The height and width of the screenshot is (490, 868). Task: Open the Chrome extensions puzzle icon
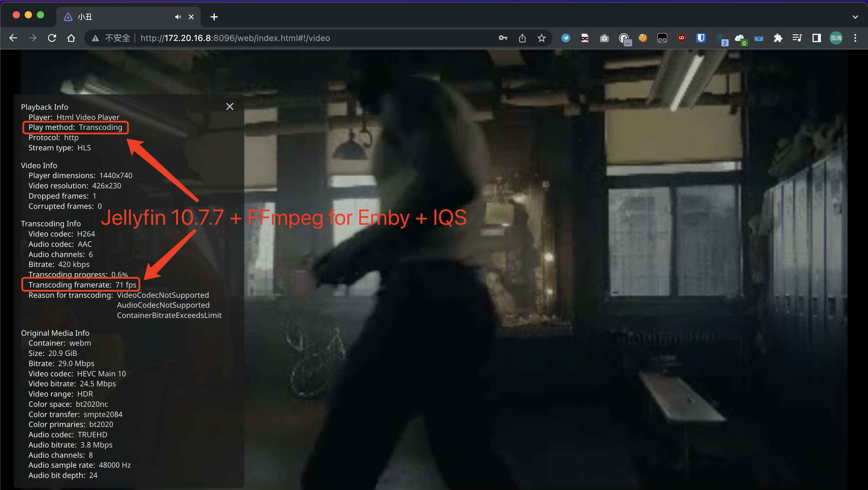778,38
